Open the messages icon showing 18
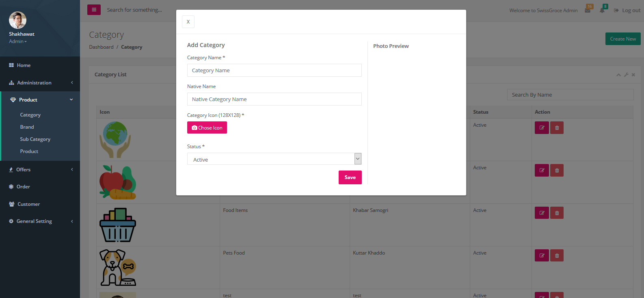Screen dimensions: 644x298 (x=588, y=10)
